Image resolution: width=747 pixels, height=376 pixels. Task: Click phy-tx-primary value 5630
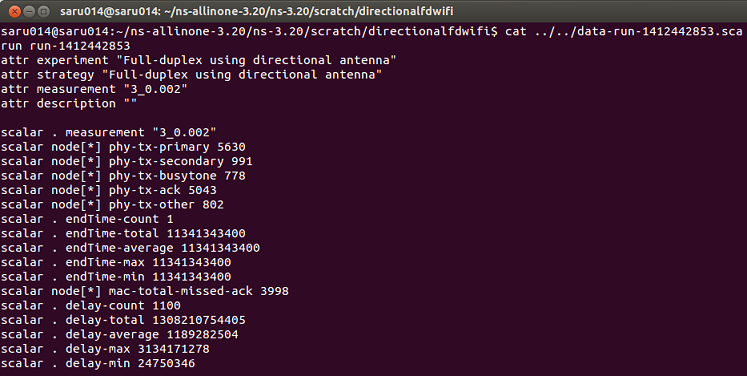click(x=231, y=147)
